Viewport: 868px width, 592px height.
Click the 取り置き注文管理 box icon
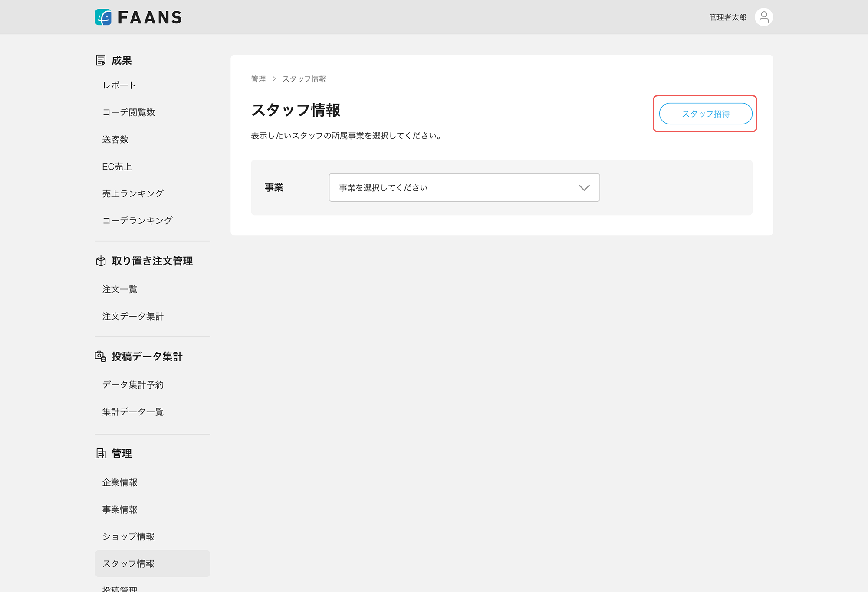point(101,261)
